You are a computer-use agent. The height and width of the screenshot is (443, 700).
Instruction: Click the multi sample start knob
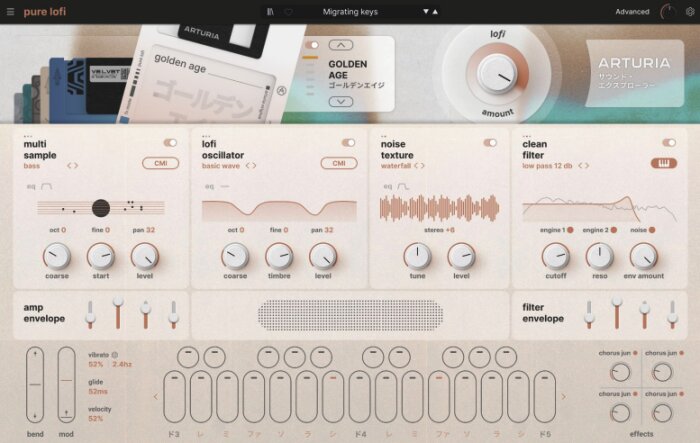100,256
